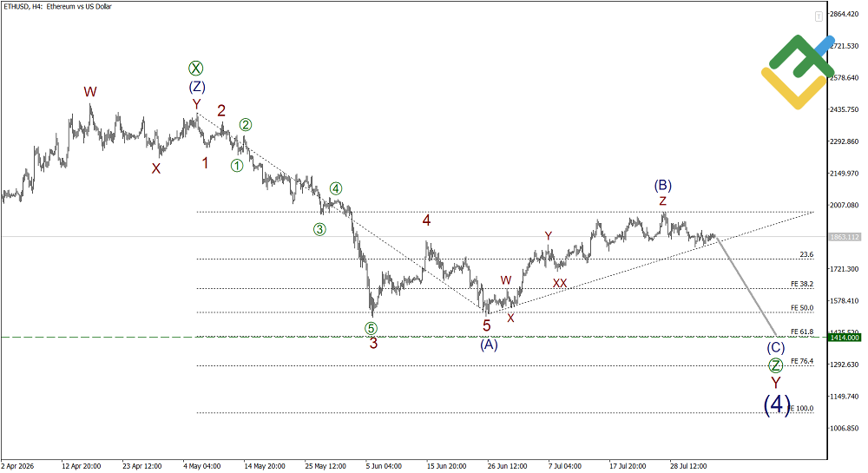Select the plain red 4 wave label
Viewport: 868px width, 473px height.
[426, 220]
